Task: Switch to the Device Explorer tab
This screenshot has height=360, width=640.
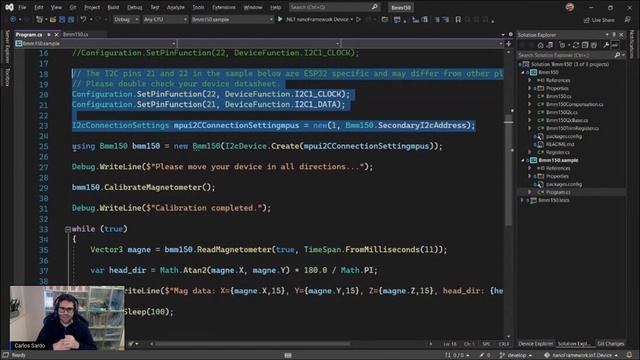Action: pos(536,344)
